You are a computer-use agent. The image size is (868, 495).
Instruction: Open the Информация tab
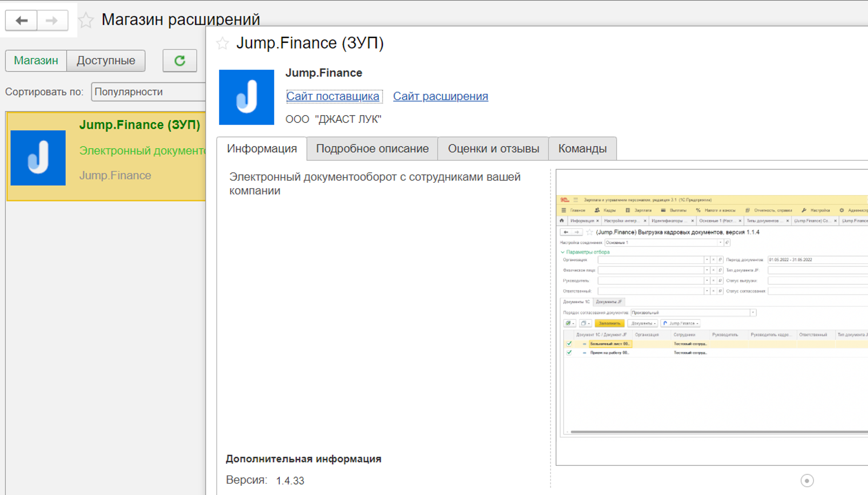click(262, 149)
